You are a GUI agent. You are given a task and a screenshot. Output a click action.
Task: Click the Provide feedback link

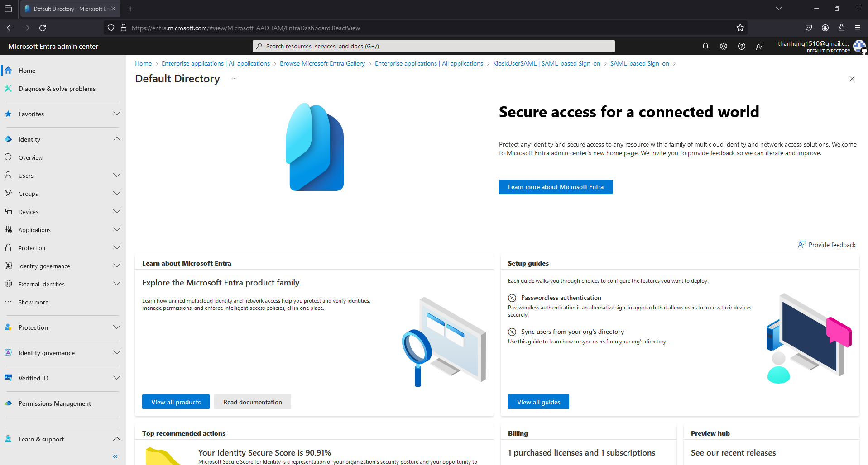(827, 245)
